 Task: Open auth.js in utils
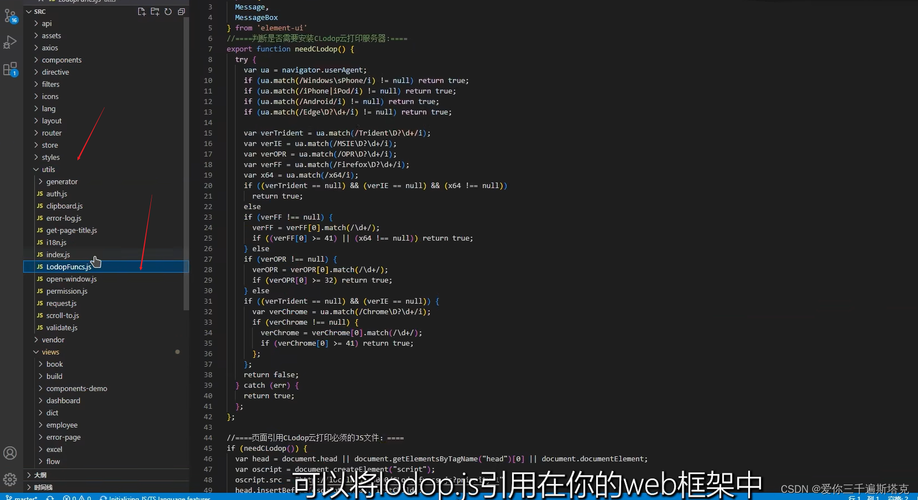point(106,194)
